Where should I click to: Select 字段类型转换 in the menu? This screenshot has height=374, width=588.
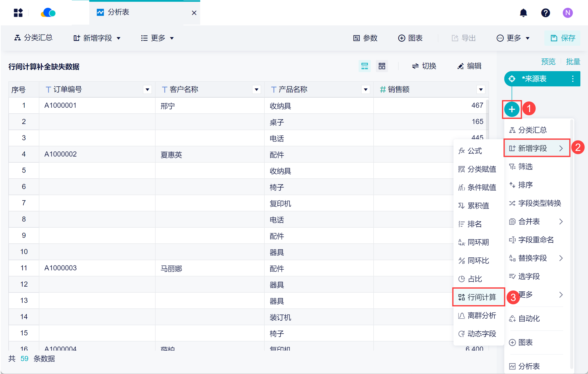[x=536, y=203]
